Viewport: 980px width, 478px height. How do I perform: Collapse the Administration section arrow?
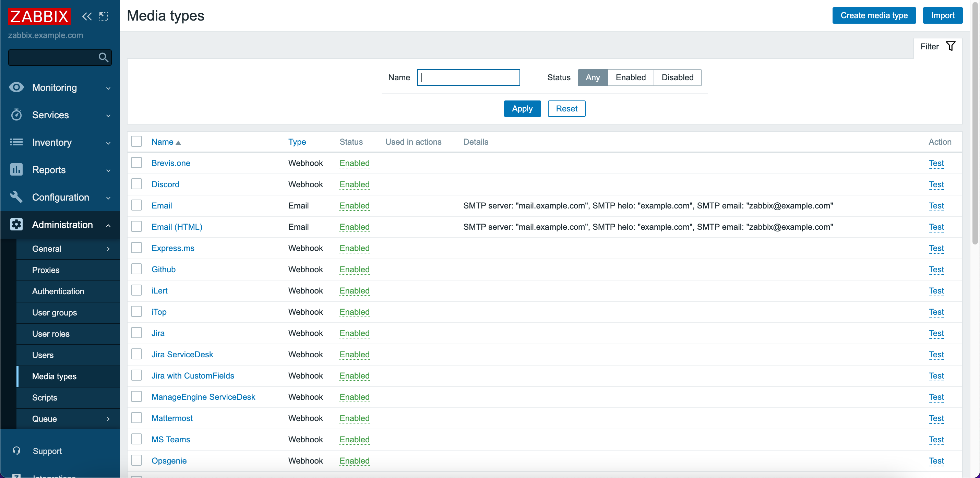pyautogui.click(x=108, y=225)
